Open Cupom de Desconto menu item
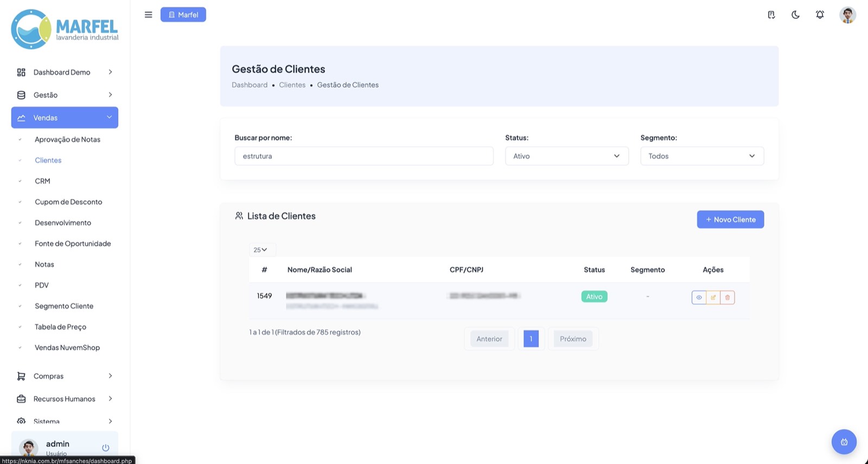The width and height of the screenshot is (868, 464). (68, 202)
